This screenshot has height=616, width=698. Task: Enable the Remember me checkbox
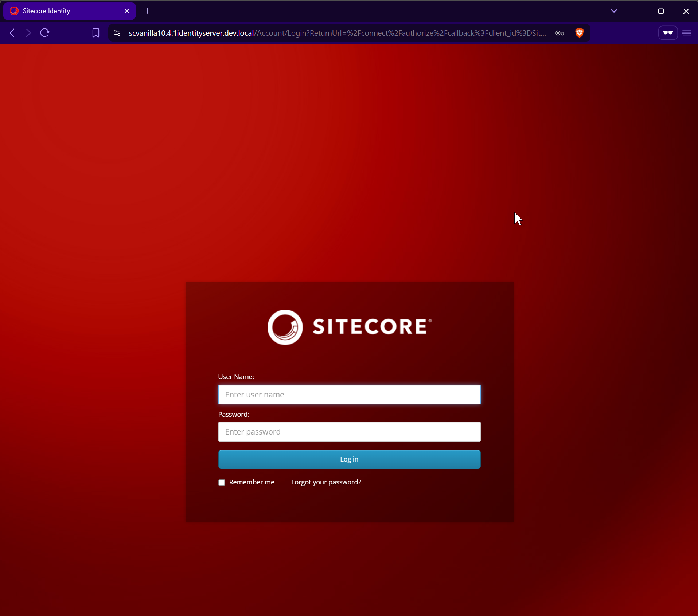221,482
